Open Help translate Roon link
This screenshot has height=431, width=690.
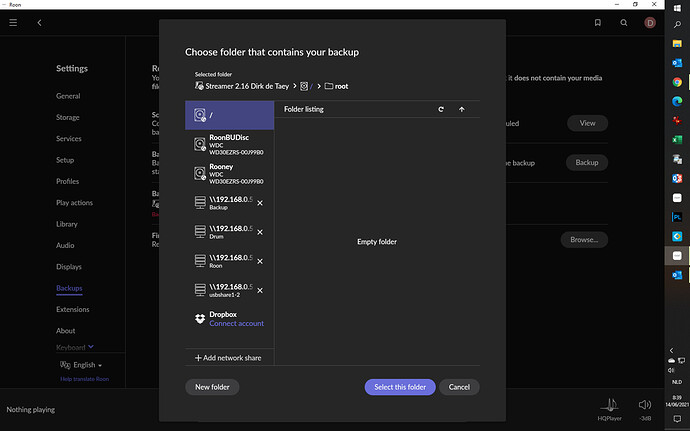click(84, 379)
